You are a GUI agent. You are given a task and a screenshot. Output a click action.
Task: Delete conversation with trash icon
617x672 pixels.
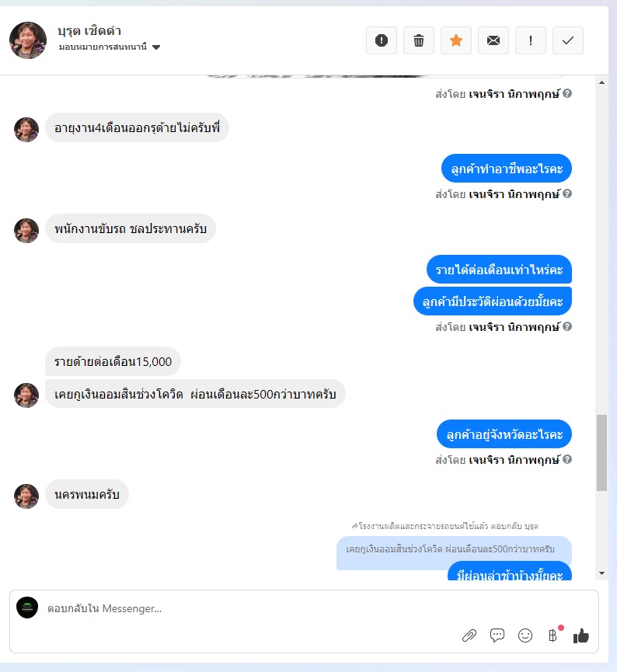point(419,40)
